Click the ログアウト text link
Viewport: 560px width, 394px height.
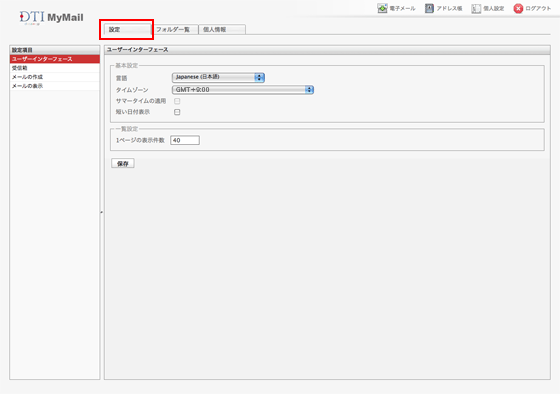click(x=538, y=9)
